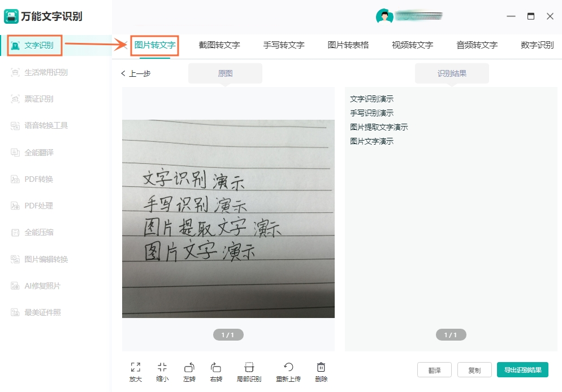Switch to the 截图转文字 tab

click(x=218, y=44)
